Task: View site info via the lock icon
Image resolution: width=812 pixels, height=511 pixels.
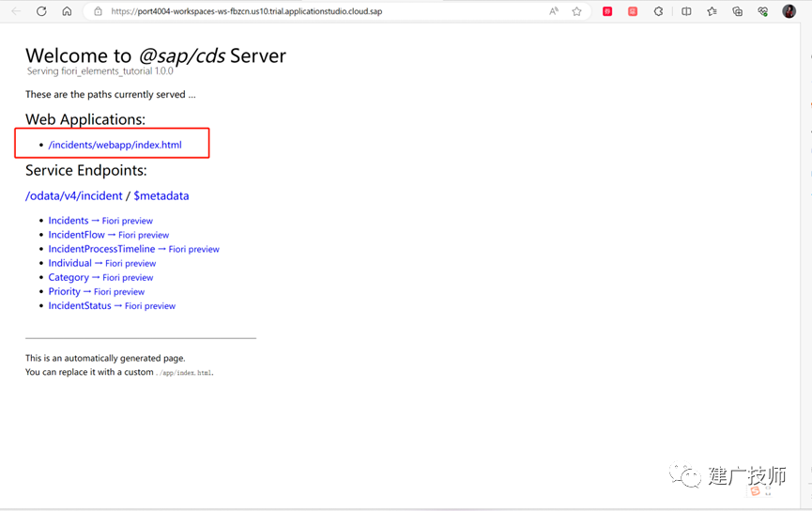Action: (x=98, y=11)
